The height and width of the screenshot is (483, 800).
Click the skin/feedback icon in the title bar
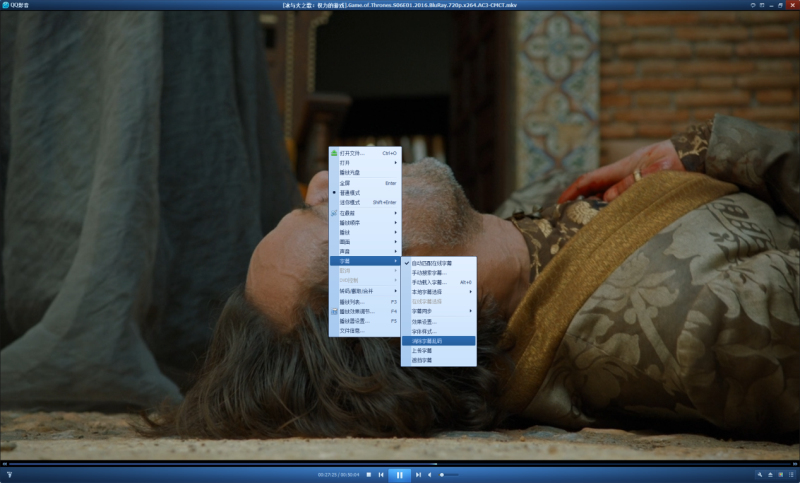(x=753, y=5)
